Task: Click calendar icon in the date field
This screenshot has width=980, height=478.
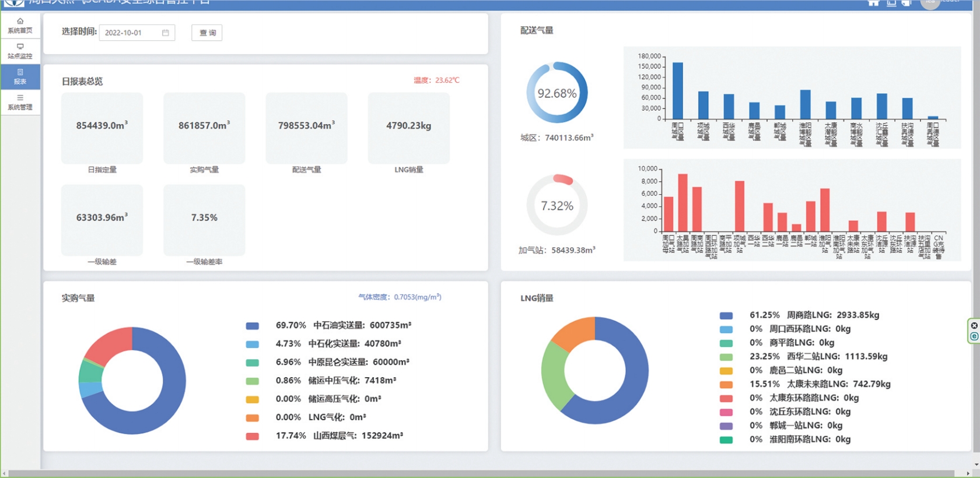Action: coord(166,33)
